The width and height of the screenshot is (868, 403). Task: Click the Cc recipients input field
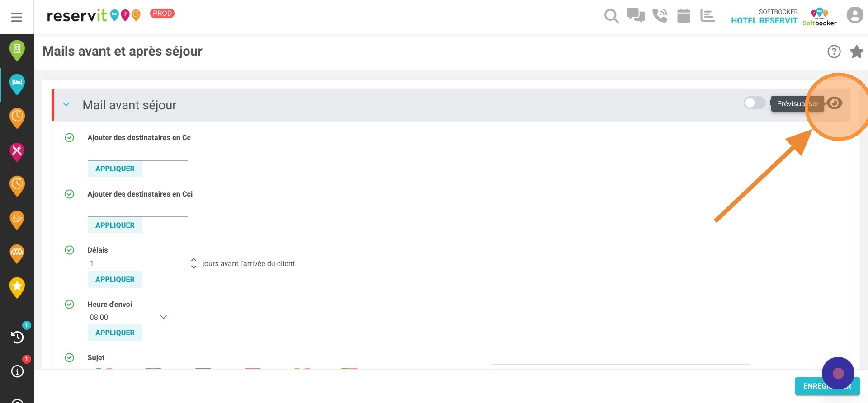point(137,154)
